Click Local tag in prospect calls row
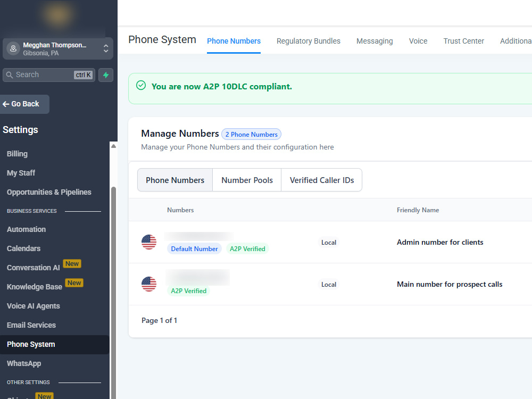The height and width of the screenshot is (399, 532). [329, 285]
